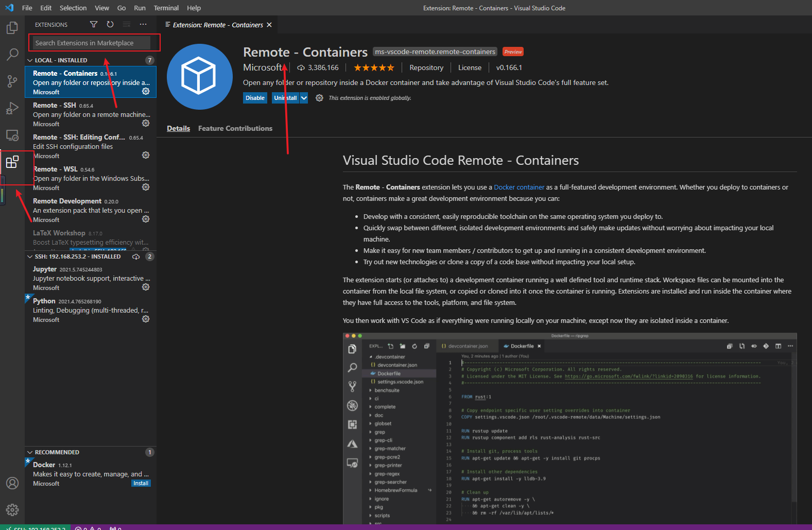This screenshot has height=530, width=812.
Task: Uninstall the Remote - Containers extension
Action: [285, 98]
